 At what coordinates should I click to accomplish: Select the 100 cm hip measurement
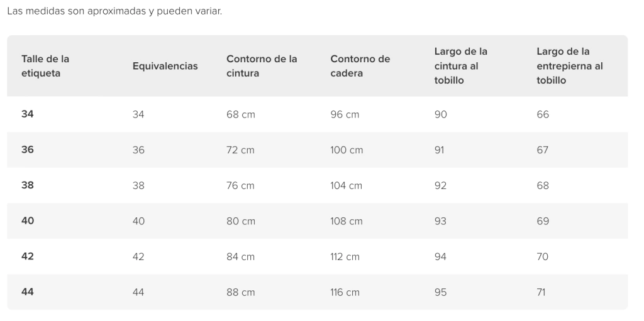pyautogui.click(x=347, y=150)
